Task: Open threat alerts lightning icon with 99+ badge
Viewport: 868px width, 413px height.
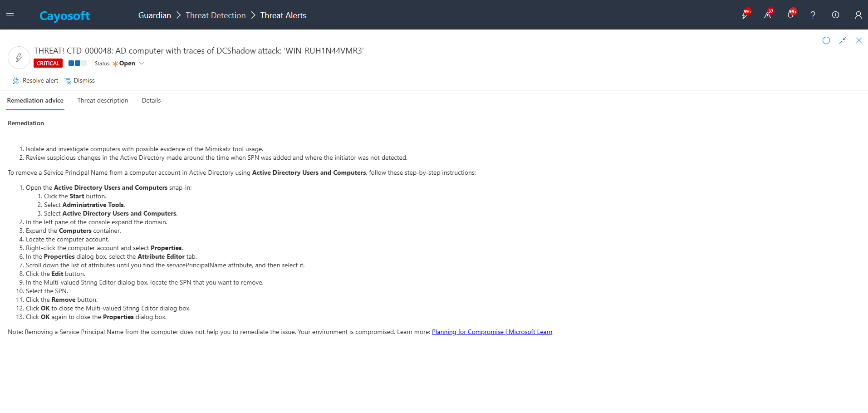Action: [745, 15]
